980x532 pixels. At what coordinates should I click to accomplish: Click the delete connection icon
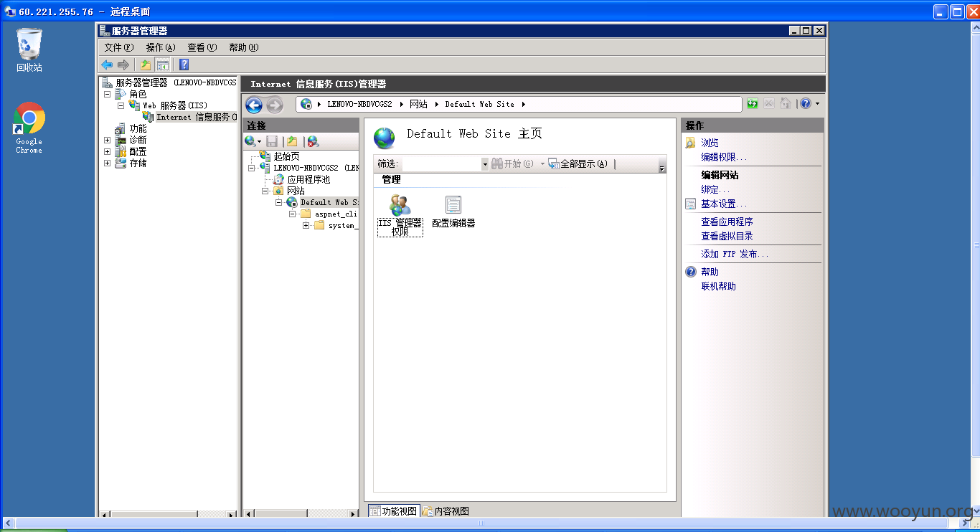click(313, 141)
